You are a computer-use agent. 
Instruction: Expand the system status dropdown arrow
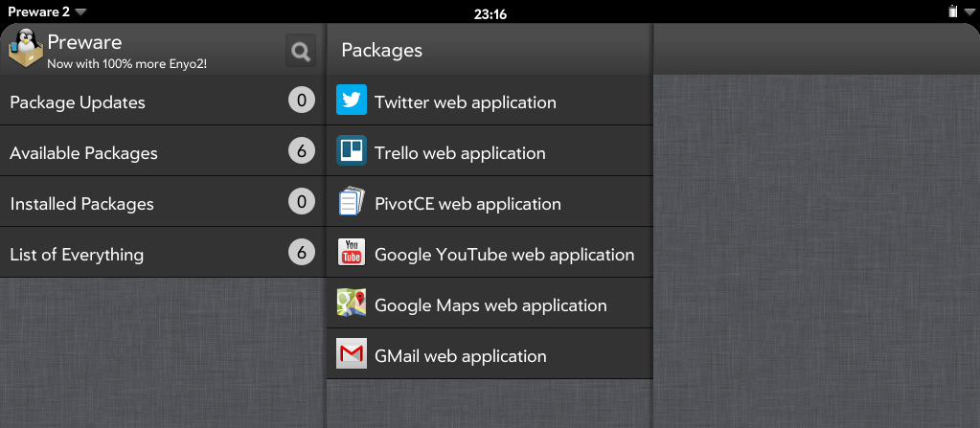969,12
